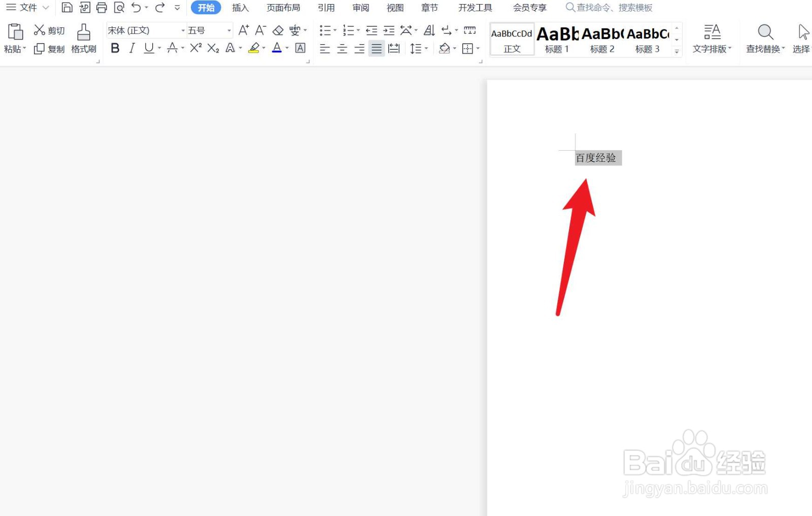Decrease paragraph indent
The image size is (812, 516).
(371, 30)
